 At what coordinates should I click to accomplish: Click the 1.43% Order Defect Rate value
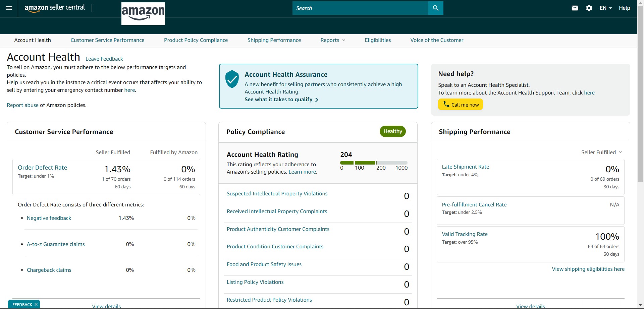click(117, 169)
